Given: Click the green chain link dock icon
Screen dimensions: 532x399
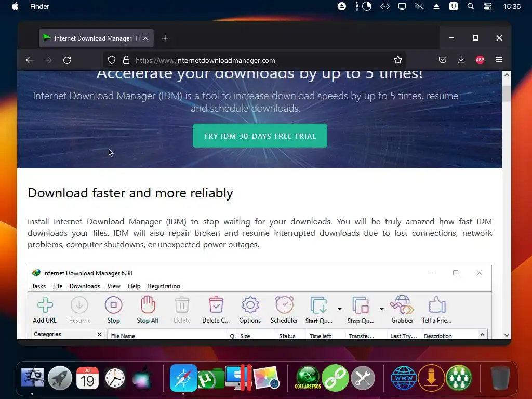Looking at the screenshot, I should [335, 378].
